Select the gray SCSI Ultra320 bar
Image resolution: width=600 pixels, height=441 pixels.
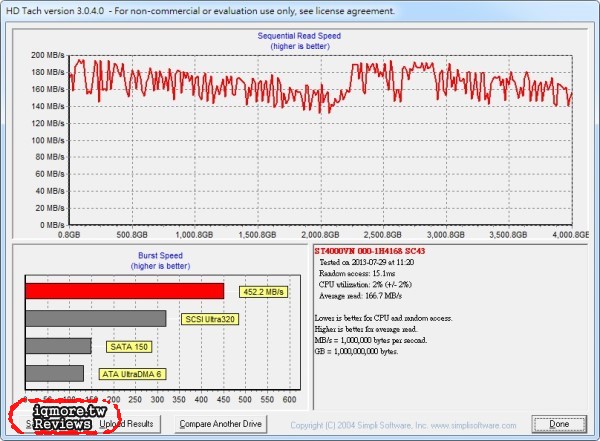pos(96,318)
